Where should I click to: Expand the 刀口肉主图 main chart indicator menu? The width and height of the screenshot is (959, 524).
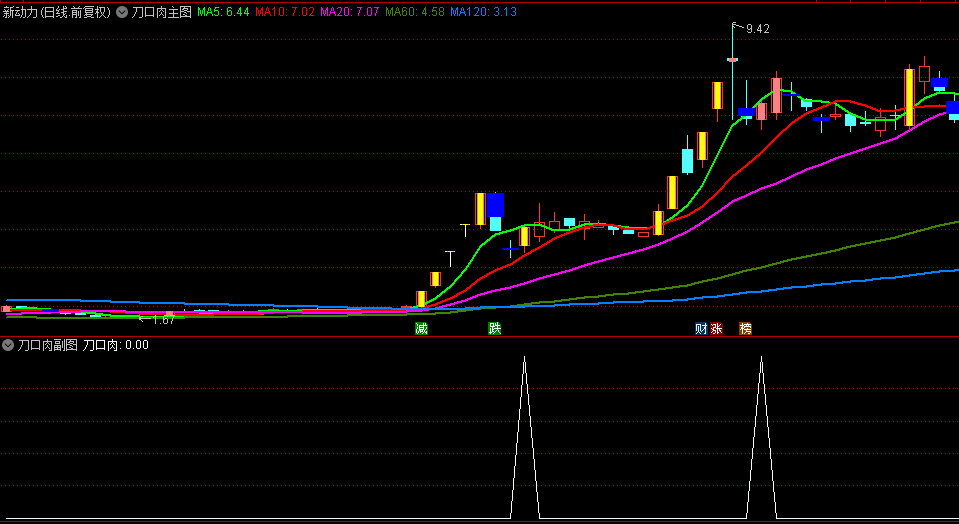pos(122,12)
